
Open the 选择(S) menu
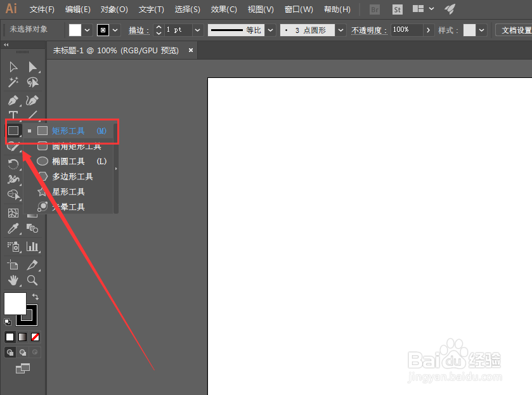point(187,10)
